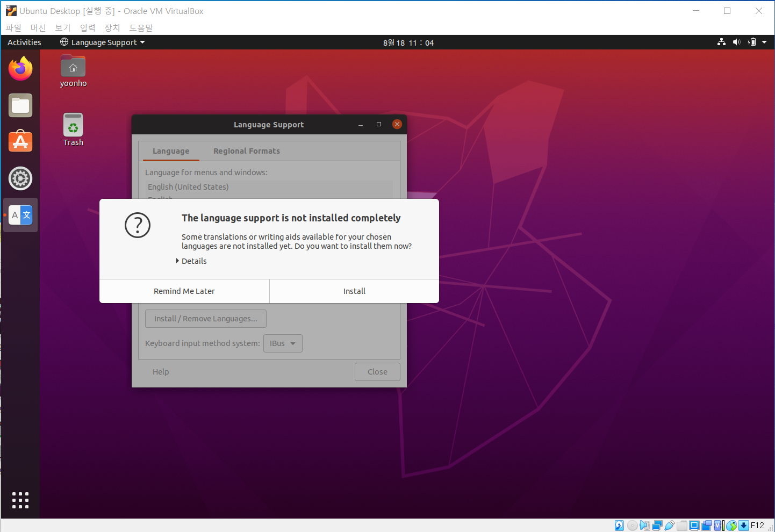
Task: Maximize the Language Support window
Action: 379,124
